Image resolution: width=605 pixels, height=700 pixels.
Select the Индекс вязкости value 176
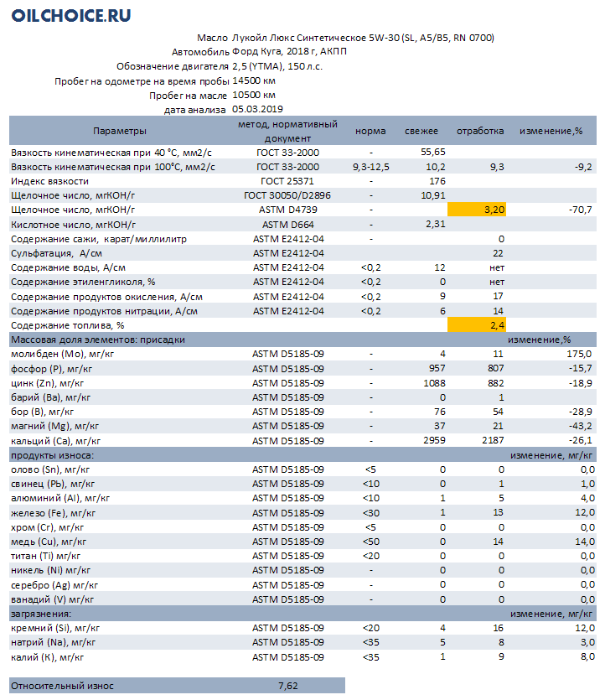(437, 181)
